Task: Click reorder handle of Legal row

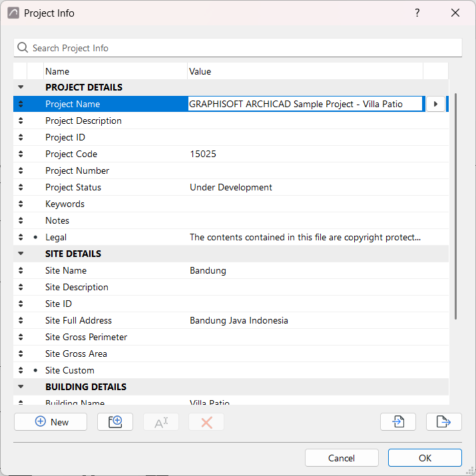Action: tap(21, 237)
